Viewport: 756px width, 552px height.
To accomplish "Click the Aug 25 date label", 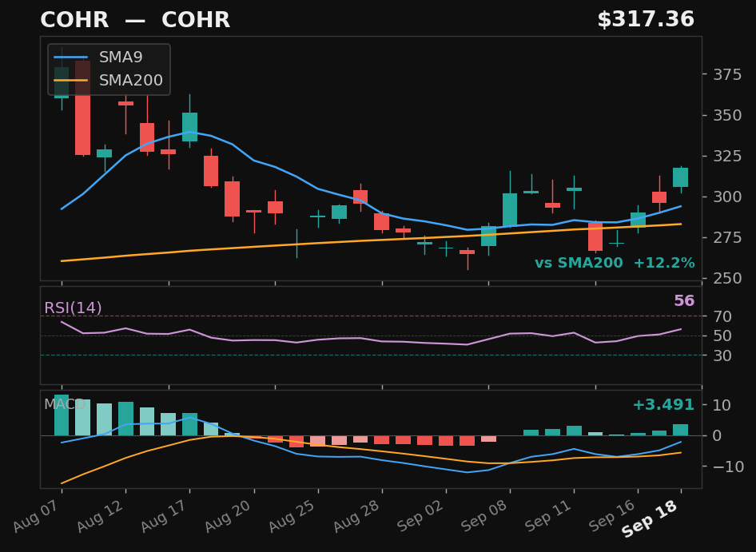I will [x=293, y=516].
